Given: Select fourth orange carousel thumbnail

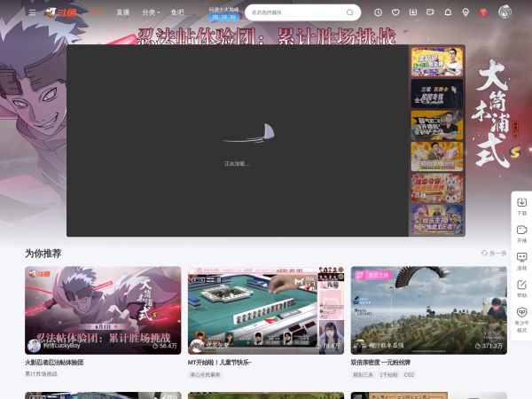Looking at the screenshot, I should [x=436, y=156].
